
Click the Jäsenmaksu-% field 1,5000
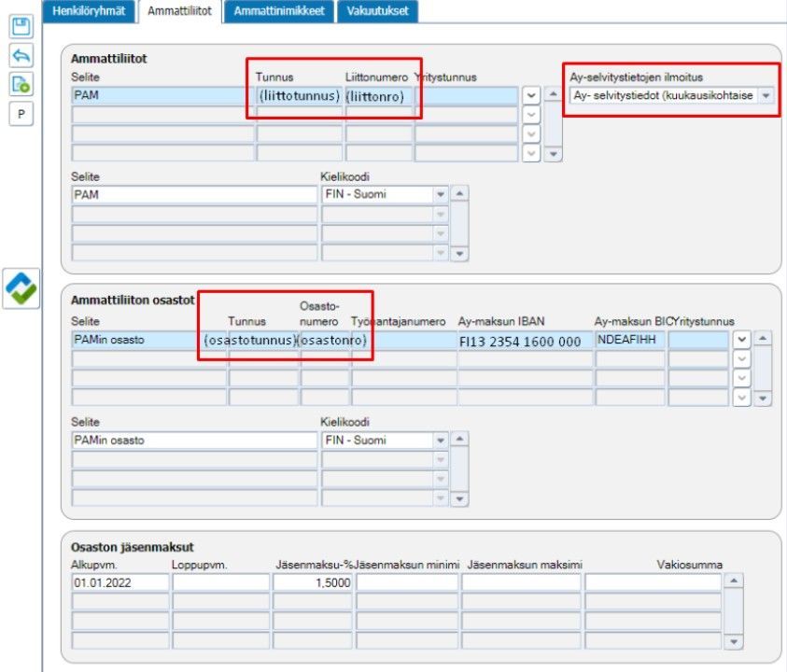312,582
